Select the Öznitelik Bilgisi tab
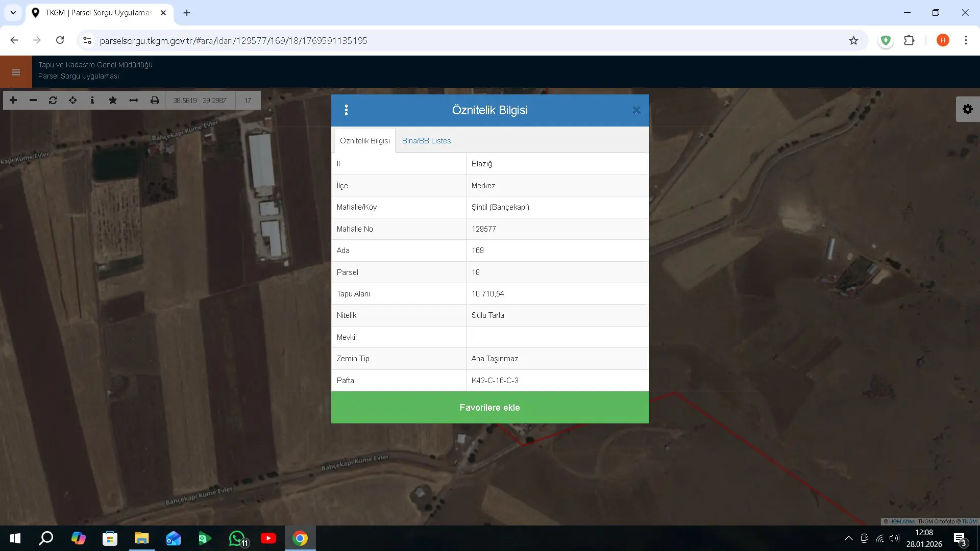This screenshot has height=551, width=980. (x=365, y=141)
